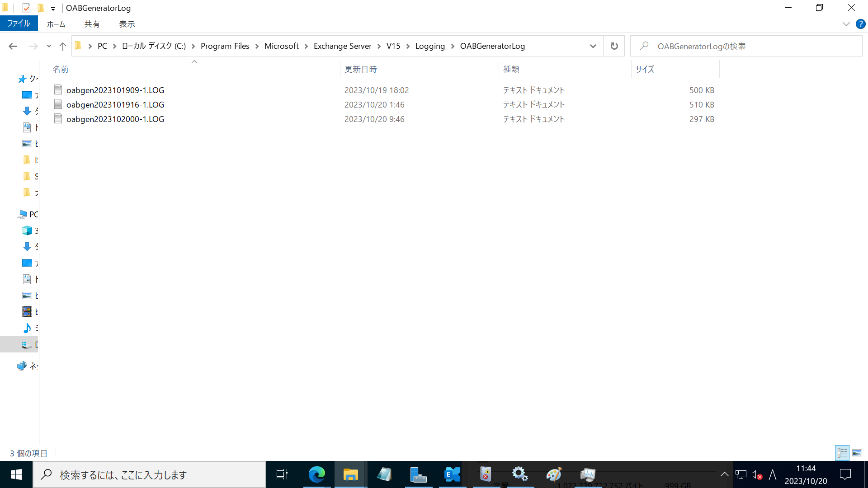Navigate to Program Files in breadcrumb
The image size is (868, 488).
(225, 46)
